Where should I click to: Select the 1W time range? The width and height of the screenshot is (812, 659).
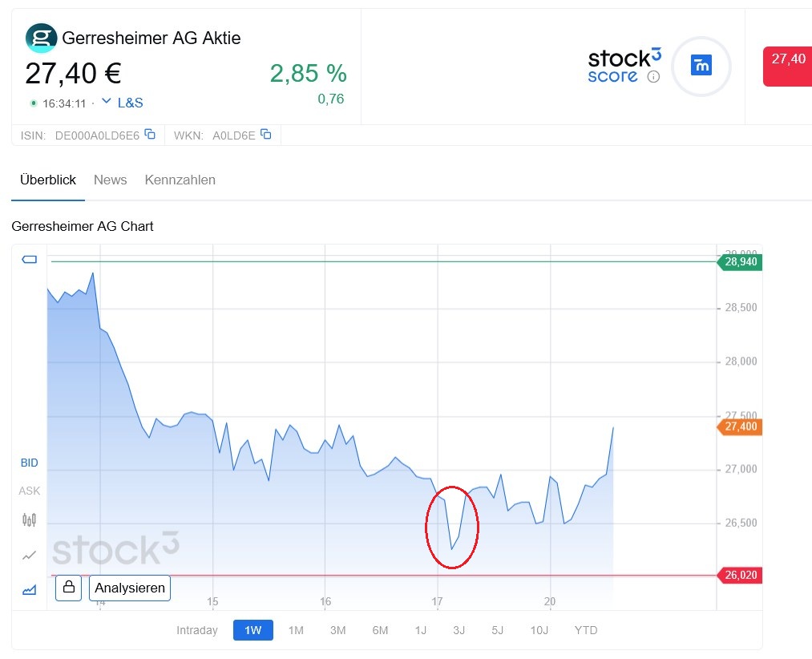point(253,630)
